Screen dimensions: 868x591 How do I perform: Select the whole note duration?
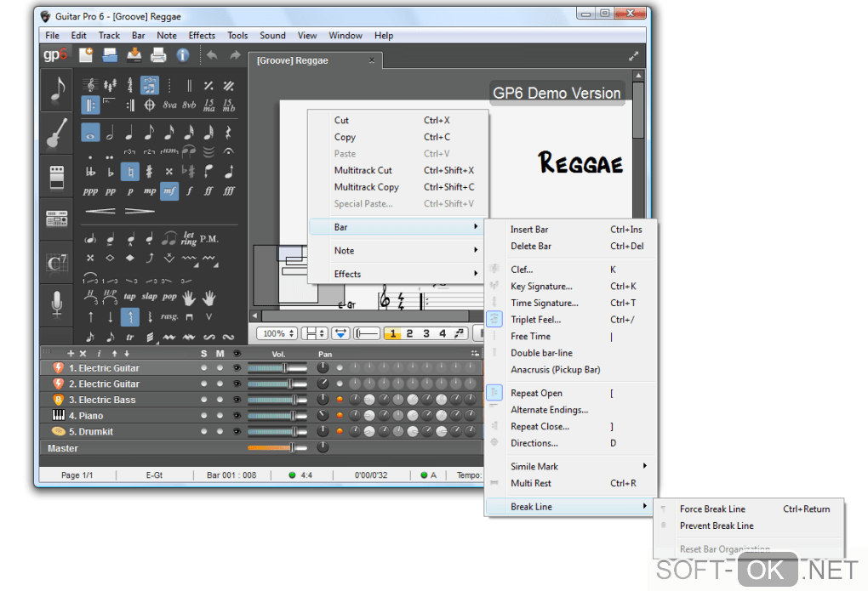point(90,133)
